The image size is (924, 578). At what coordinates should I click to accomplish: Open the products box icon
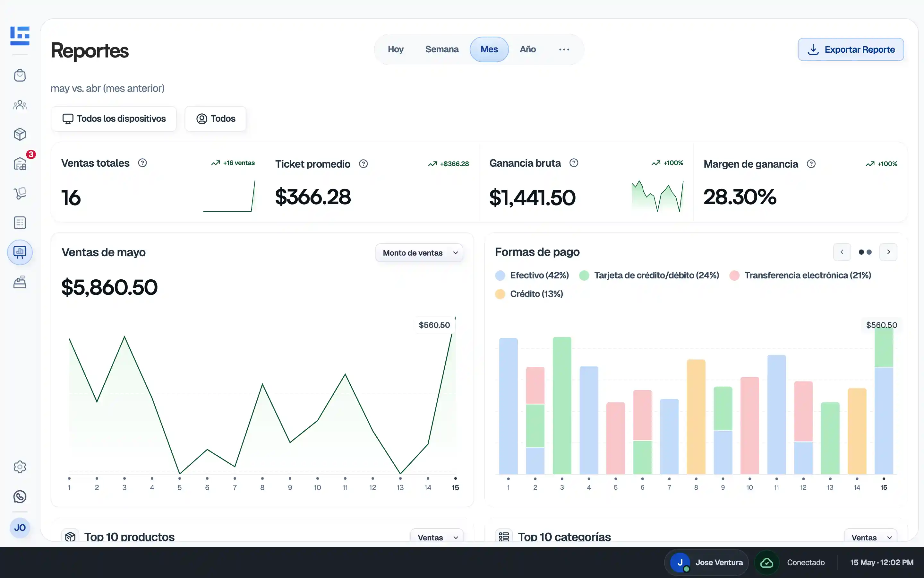coord(20,134)
